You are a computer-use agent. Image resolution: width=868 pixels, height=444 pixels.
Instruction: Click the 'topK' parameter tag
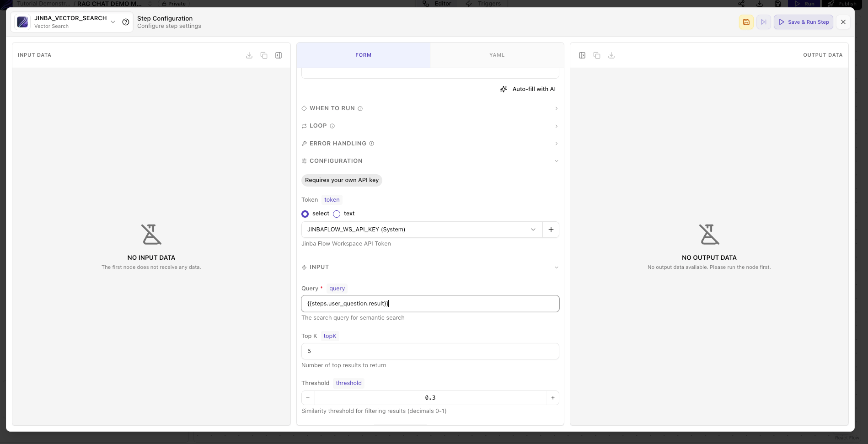[x=330, y=336]
